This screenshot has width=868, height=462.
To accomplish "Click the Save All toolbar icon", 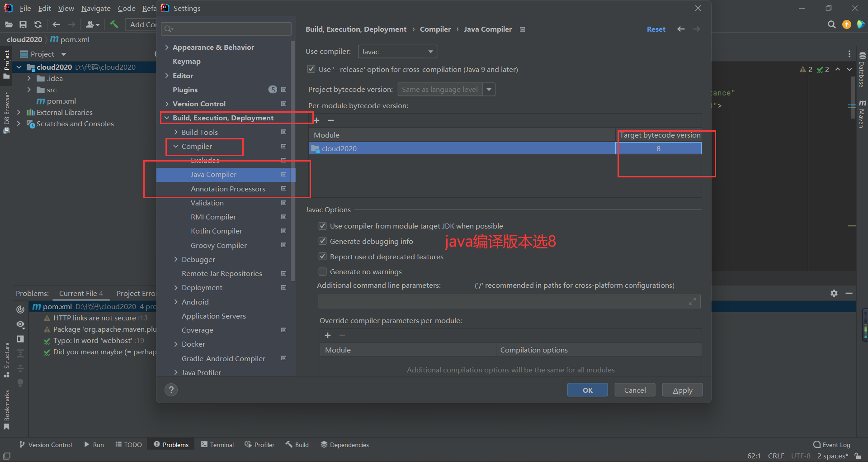I will (x=23, y=24).
